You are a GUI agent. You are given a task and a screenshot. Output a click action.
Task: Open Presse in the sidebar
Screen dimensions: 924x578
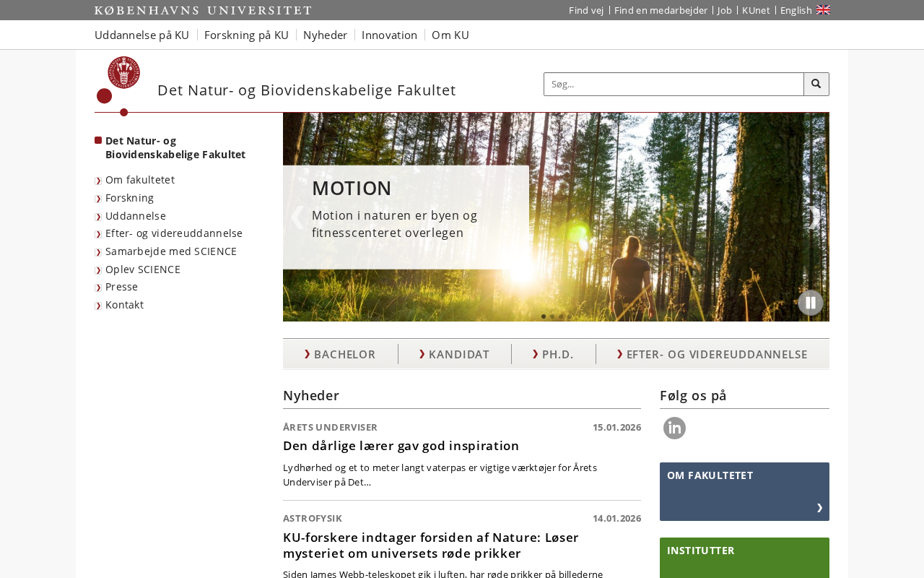pos(121,287)
